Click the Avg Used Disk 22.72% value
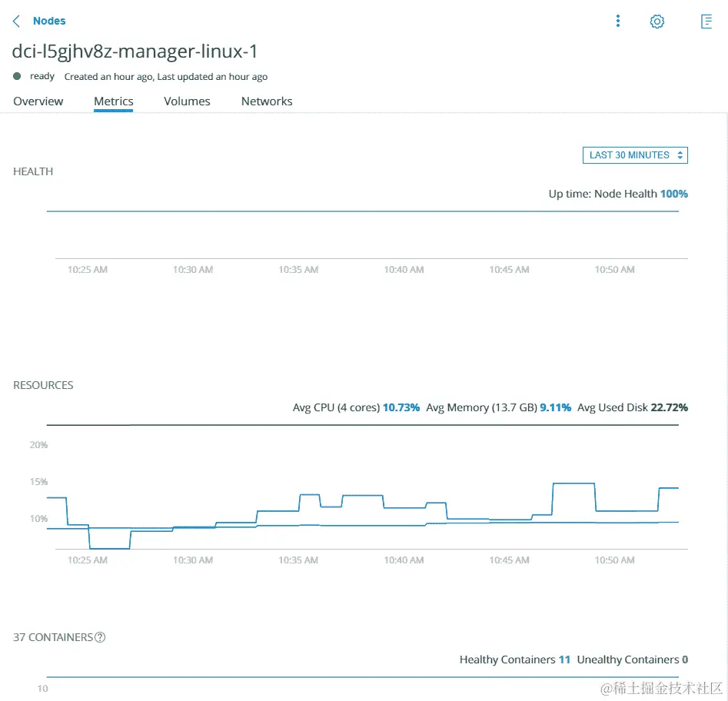 (x=669, y=407)
